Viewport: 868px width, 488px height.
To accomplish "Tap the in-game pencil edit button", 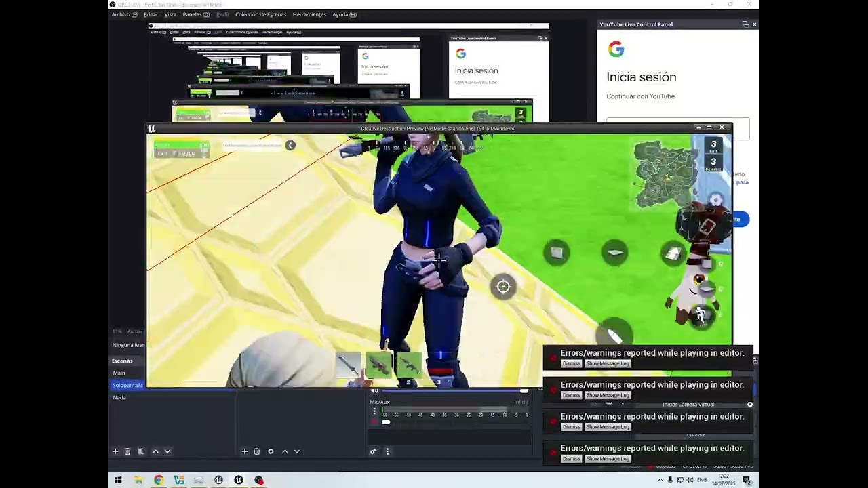I will click(x=614, y=335).
